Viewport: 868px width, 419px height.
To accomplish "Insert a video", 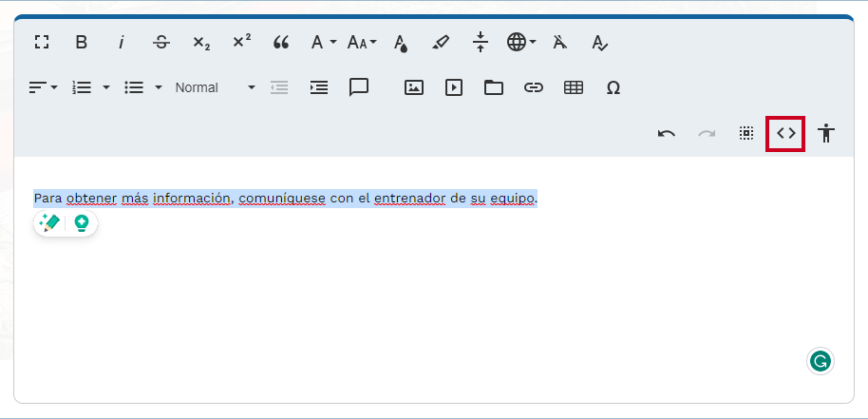I will [454, 87].
